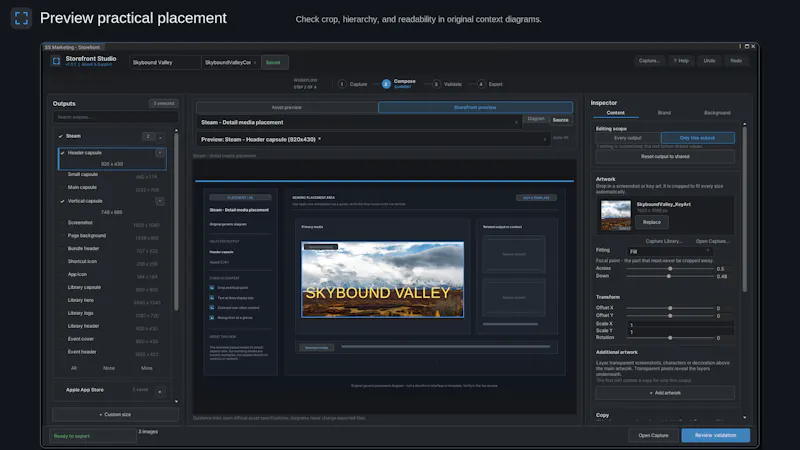The image size is (800, 450).
Task: Click the Capture... button in top bar
Action: 649,61
